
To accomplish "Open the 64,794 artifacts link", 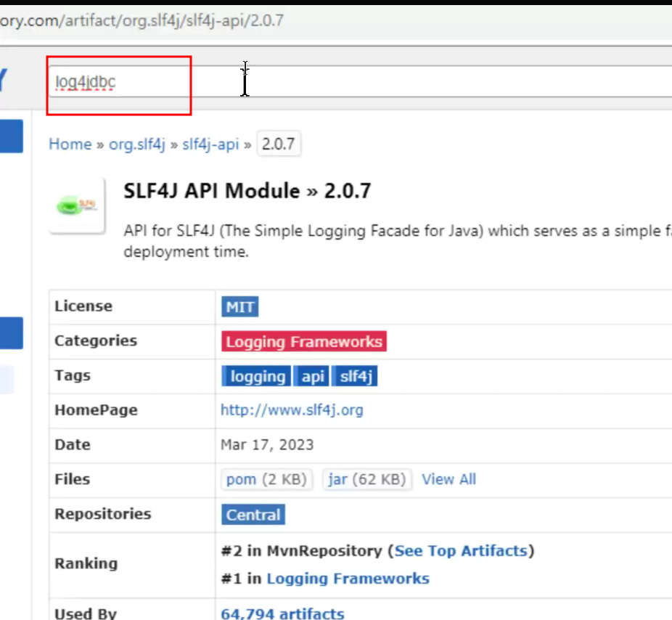I will click(282, 613).
